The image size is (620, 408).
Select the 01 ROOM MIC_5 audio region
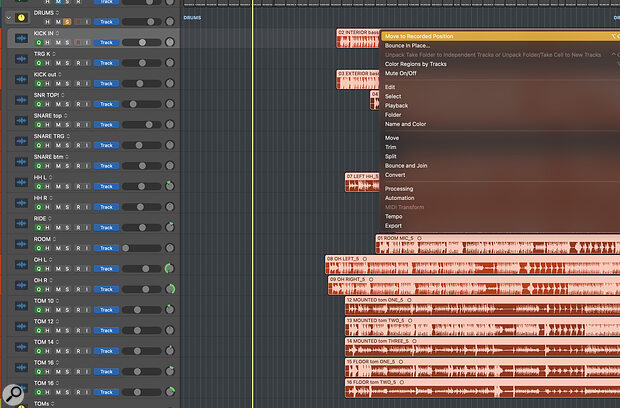[x=497, y=244]
